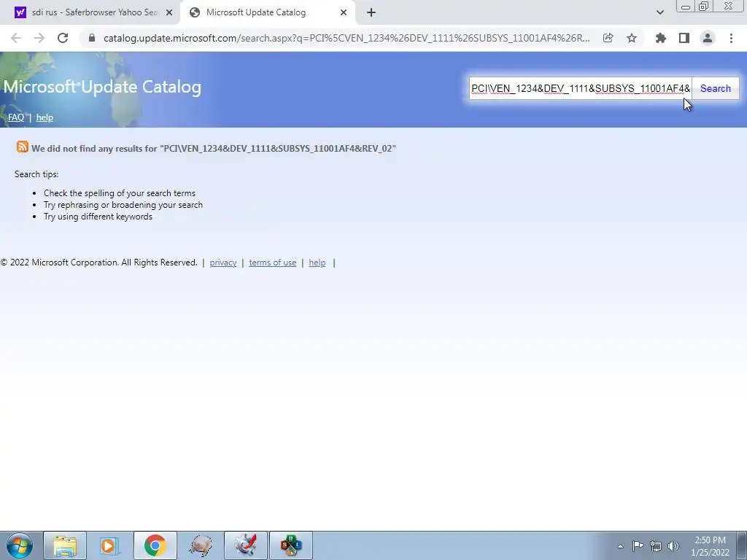Image resolution: width=747 pixels, height=560 pixels.
Task: Subscribe via the orange RSS feed icon
Action: [x=23, y=147]
